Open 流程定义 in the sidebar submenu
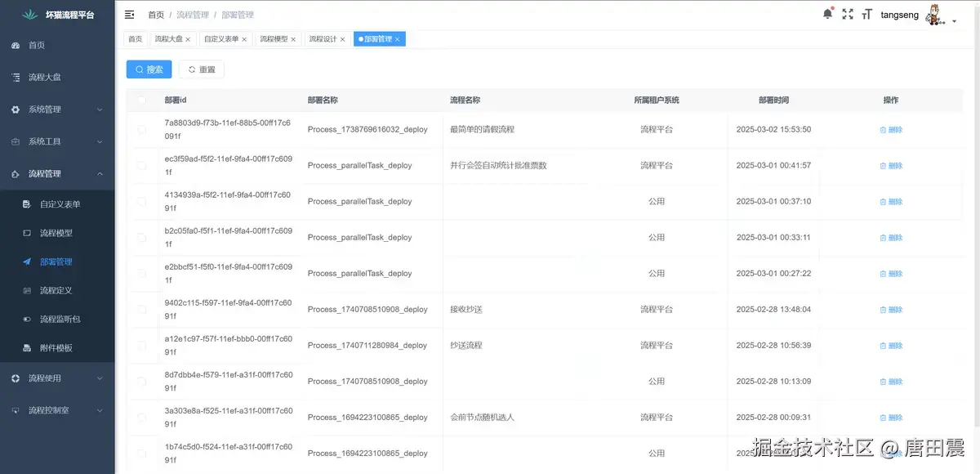This screenshot has height=474, width=980. [57, 290]
